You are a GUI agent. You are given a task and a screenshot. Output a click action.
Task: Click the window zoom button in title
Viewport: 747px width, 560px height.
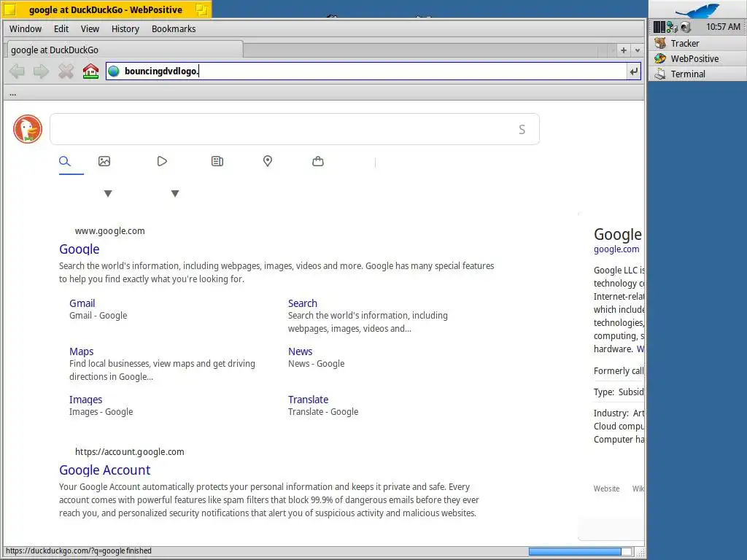click(x=202, y=9)
